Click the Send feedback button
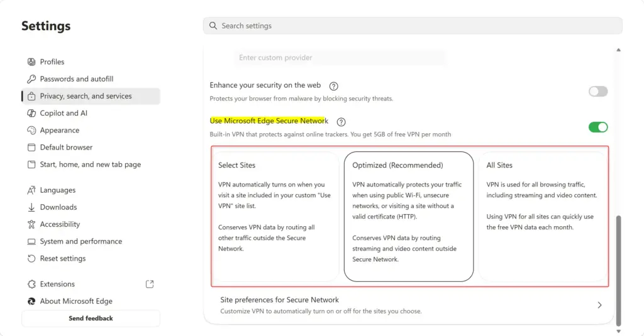Viewport: 644px width, 336px height. 91,318
